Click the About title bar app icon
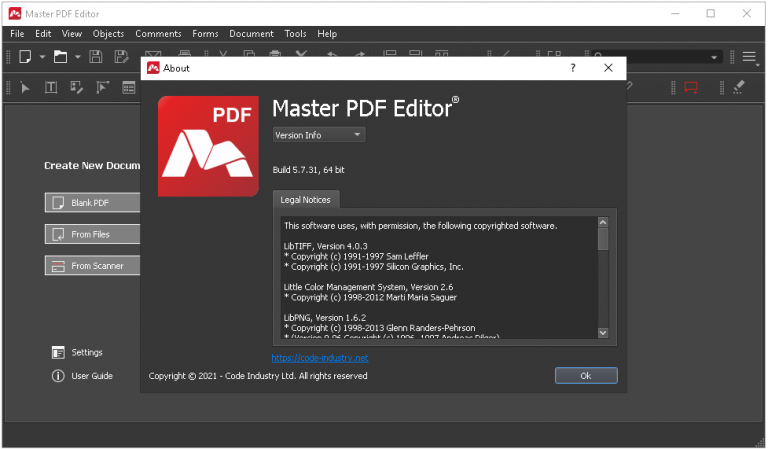This screenshot has width=768, height=449. (153, 68)
